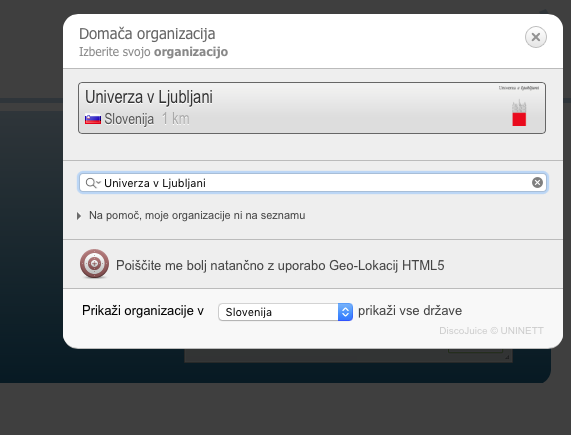Click the '1 km' distance label

(176, 119)
